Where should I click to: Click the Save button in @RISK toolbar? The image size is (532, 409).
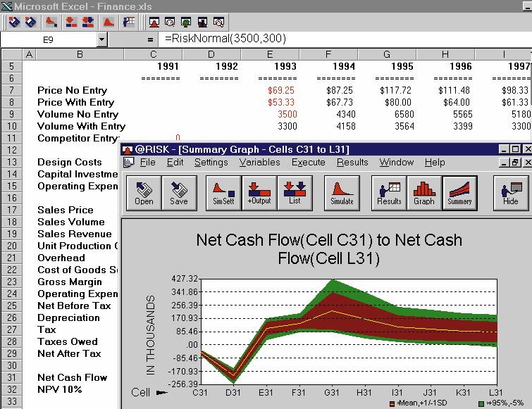(180, 193)
